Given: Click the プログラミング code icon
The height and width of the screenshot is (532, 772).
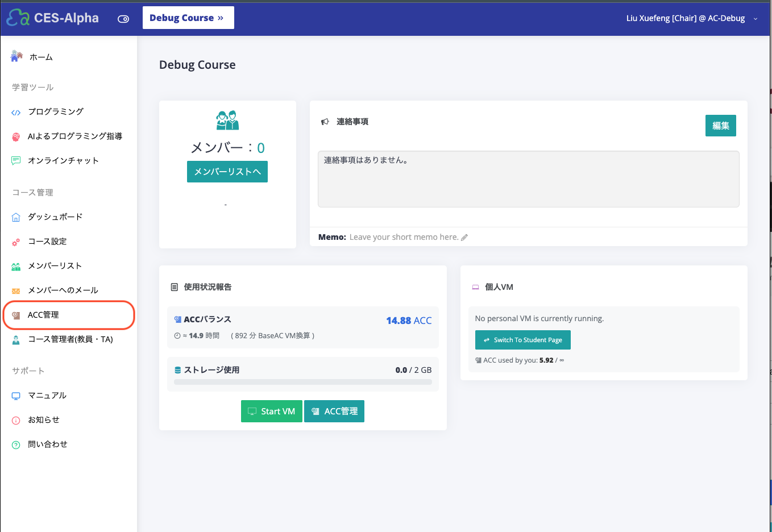Looking at the screenshot, I should coord(16,113).
